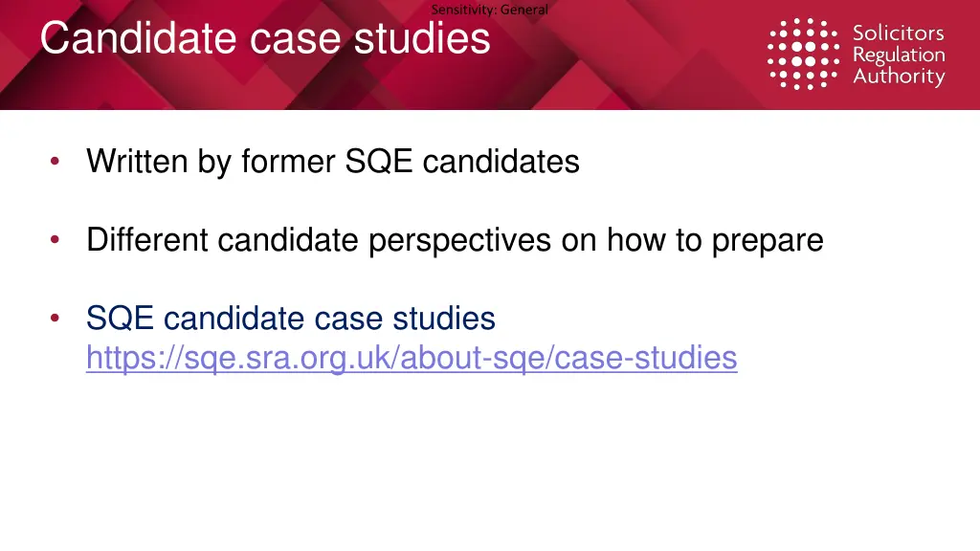Click the word Solicitors in the logo
The width and height of the screenshot is (980, 551).
(898, 33)
